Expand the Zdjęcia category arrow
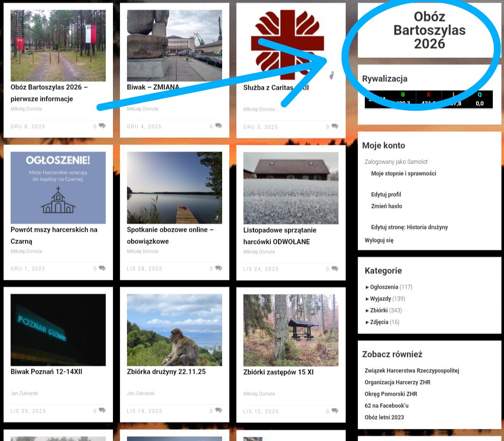The width and height of the screenshot is (504, 441). [x=367, y=322]
